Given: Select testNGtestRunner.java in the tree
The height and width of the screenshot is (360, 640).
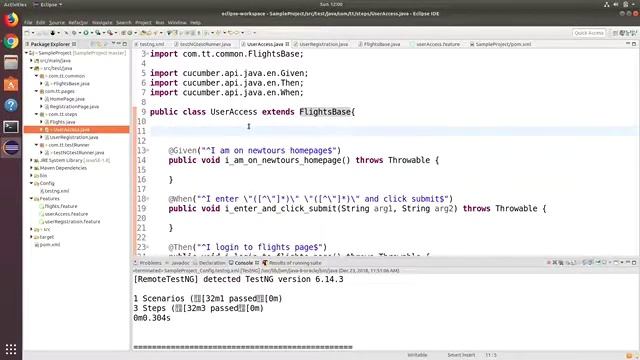Looking at the screenshot, I should pyautogui.click(x=79, y=153).
